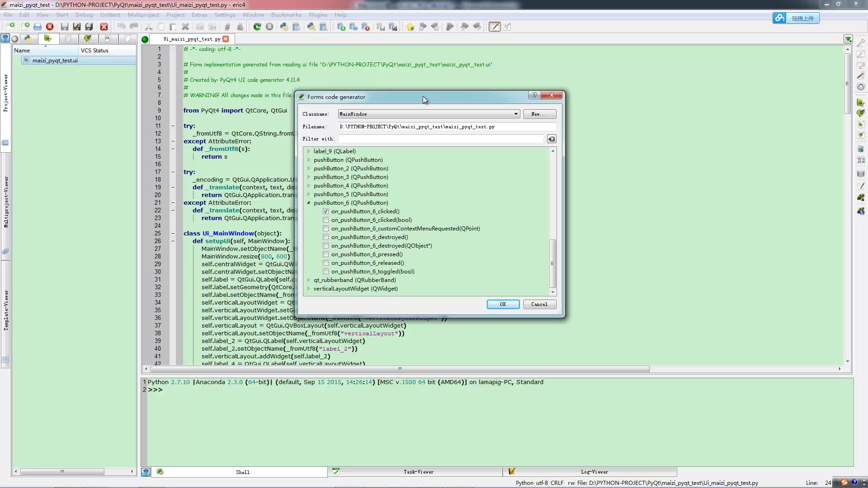This screenshot has width=868, height=488.
Task: Click the New... class button
Action: pos(539,114)
